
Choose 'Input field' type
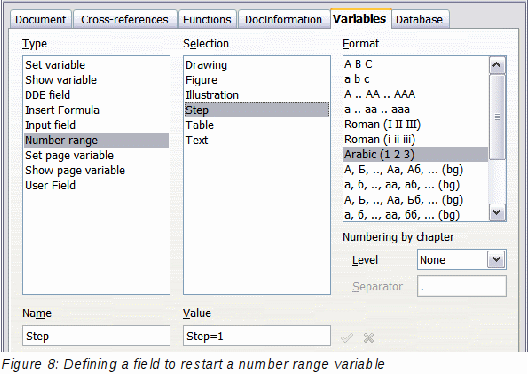(x=96, y=125)
